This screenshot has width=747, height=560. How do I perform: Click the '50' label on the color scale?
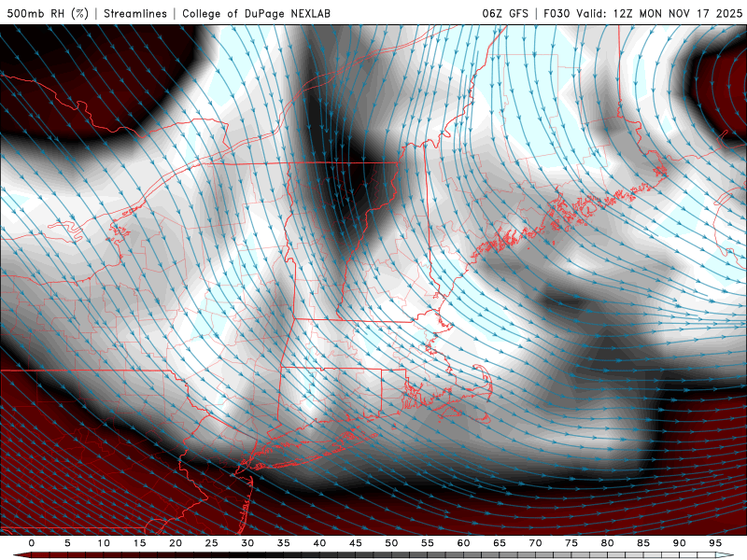click(x=391, y=543)
